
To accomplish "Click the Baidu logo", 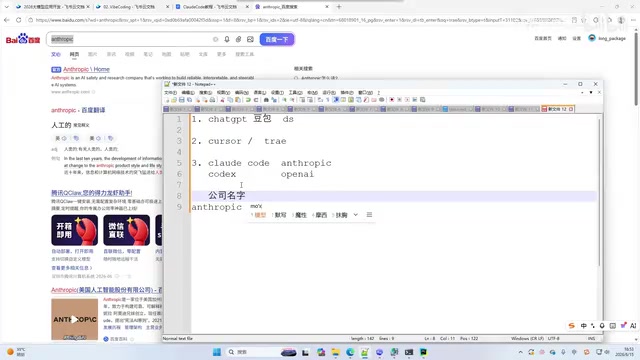I will pyautogui.click(x=23, y=39).
